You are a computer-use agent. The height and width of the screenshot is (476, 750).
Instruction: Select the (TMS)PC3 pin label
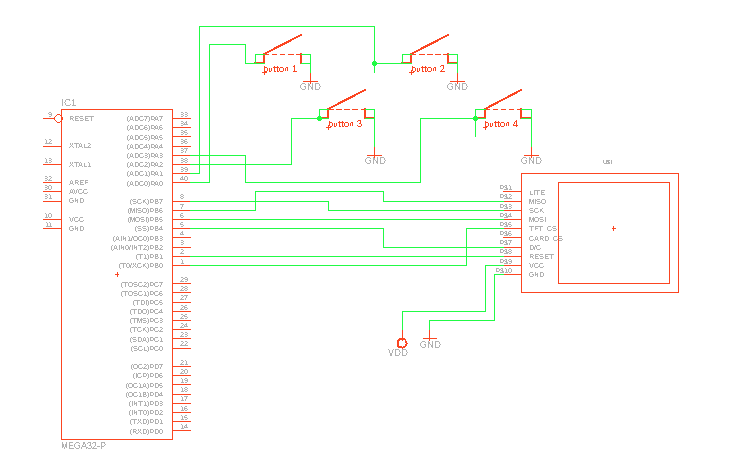[x=147, y=321]
